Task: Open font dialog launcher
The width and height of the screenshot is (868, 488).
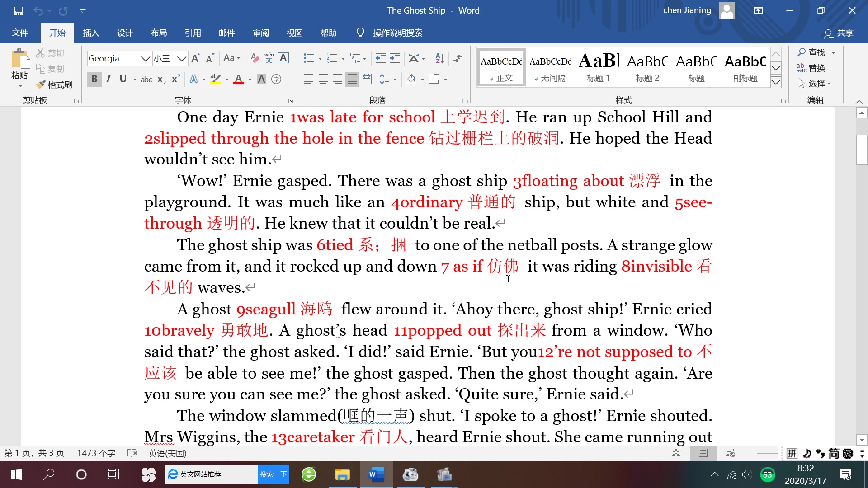Action: click(x=290, y=101)
